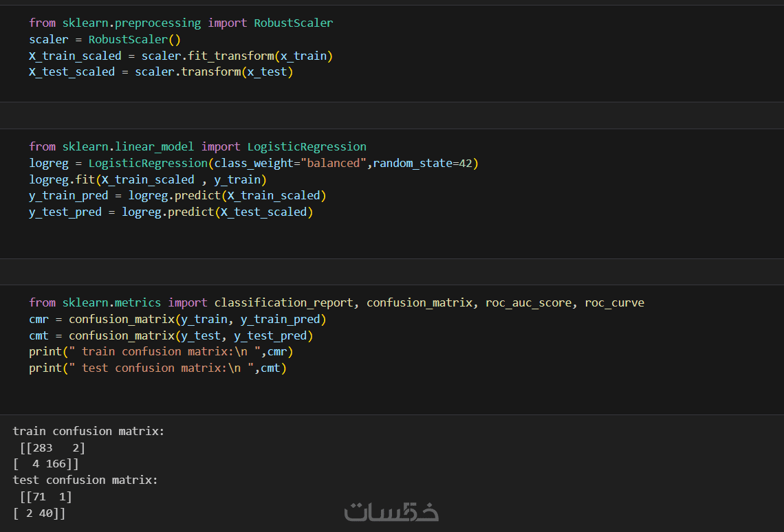Image resolution: width=784 pixels, height=532 pixels.
Task: Click the Khamsat watermark logo
Action: click(391, 511)
